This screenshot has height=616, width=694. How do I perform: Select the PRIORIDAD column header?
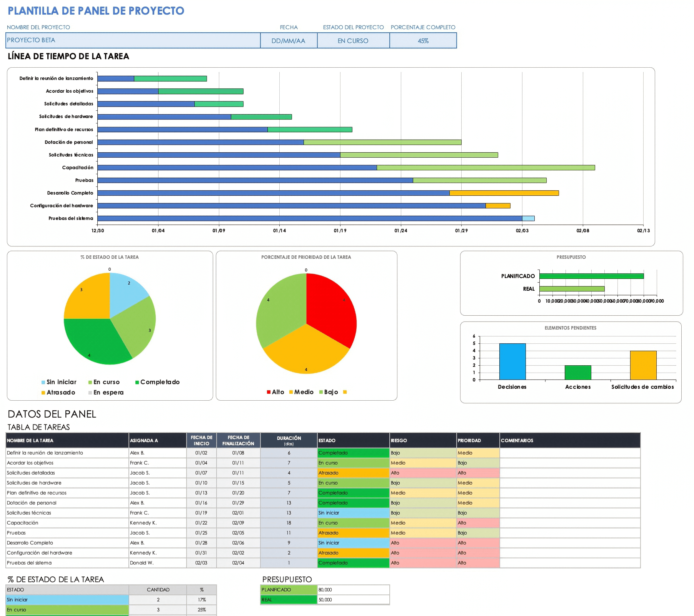[478, 441]
